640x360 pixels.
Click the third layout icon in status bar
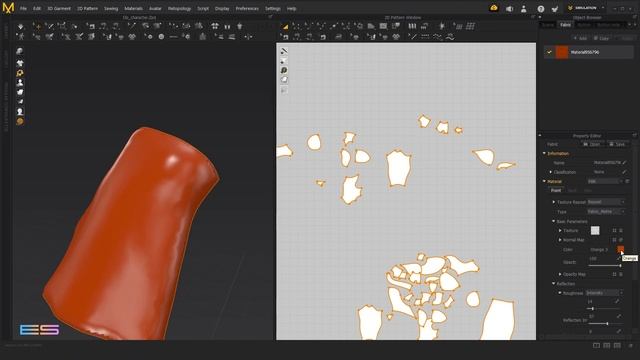click(x=617, y=345)
